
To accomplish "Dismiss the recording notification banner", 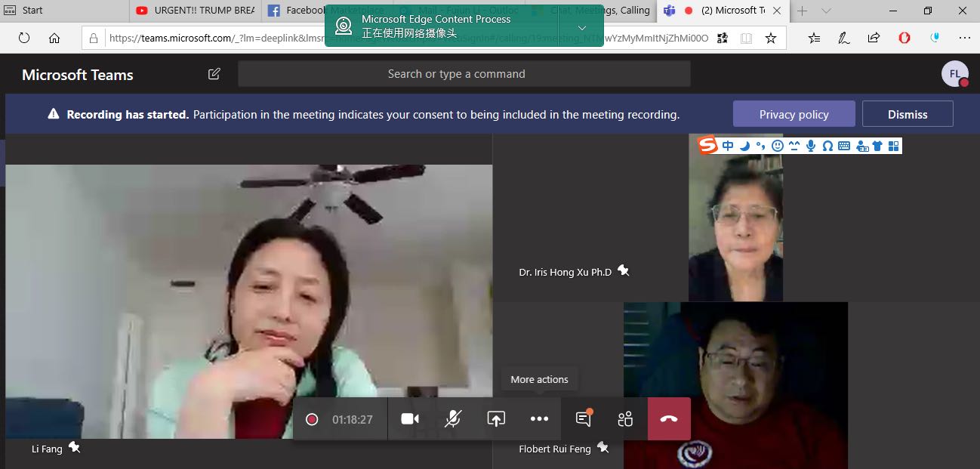I will pos(908,114).
